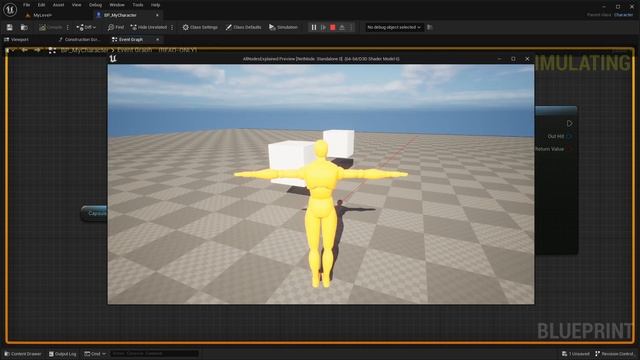
Task: Open the Revision Control menu
Action: (614, 354)
